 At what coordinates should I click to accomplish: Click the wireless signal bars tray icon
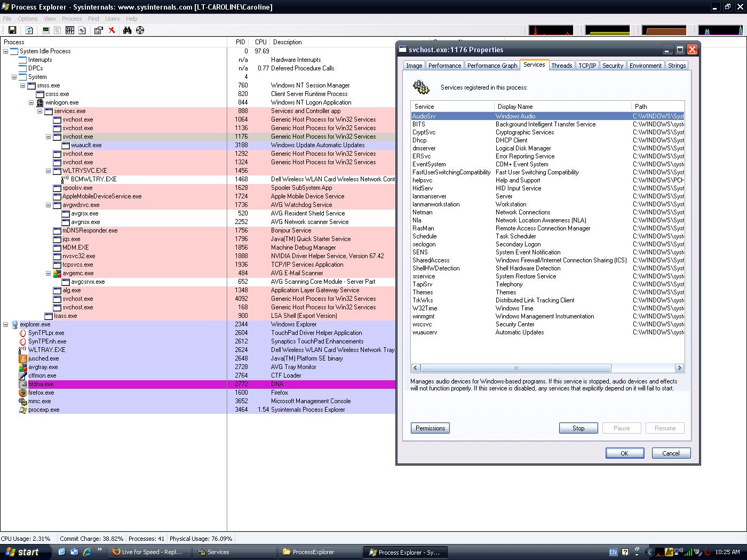click(x=688, y=552)
